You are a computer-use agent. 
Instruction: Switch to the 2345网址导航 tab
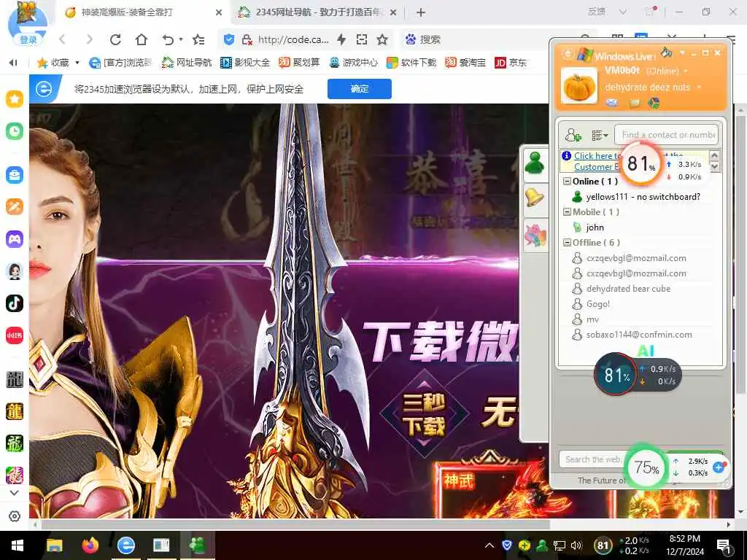point(317,12)
